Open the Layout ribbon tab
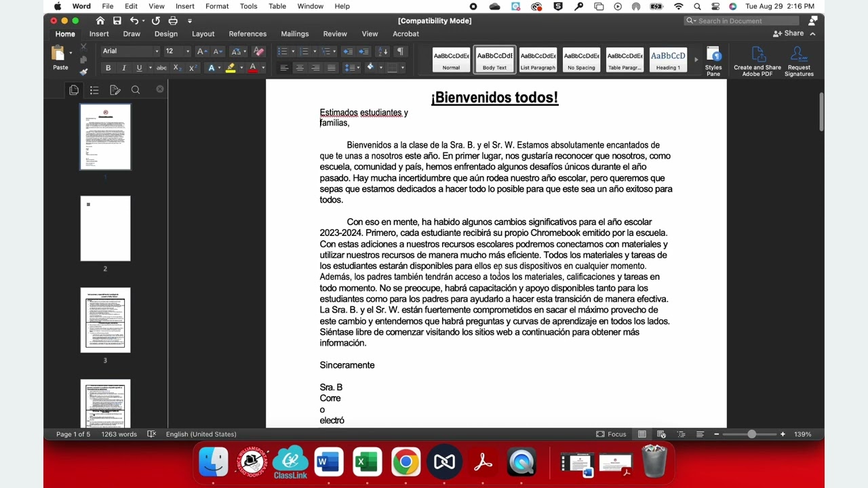 click(x=203, y=34)
